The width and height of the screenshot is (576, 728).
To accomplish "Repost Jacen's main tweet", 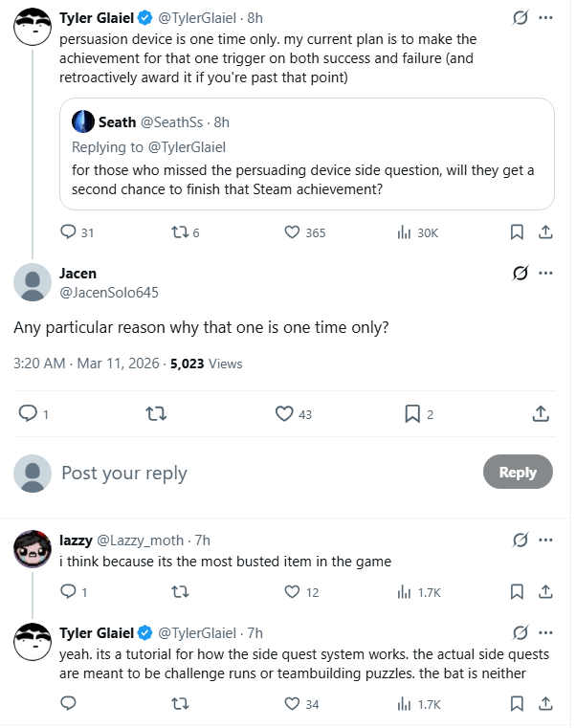I will pyautogui.click(x=155, y=413).
